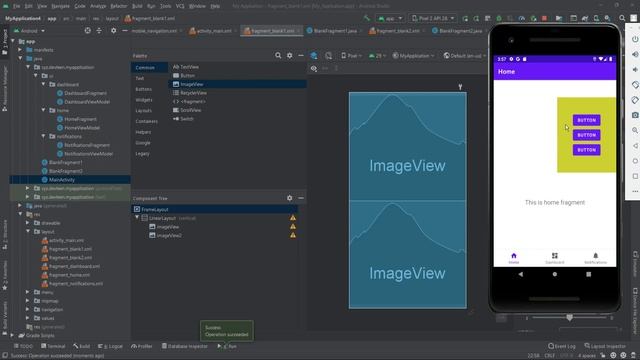This screenshot has height=360, width=640.
Task: Select RecyclerView in Palette list
Action: coord(193,93)
